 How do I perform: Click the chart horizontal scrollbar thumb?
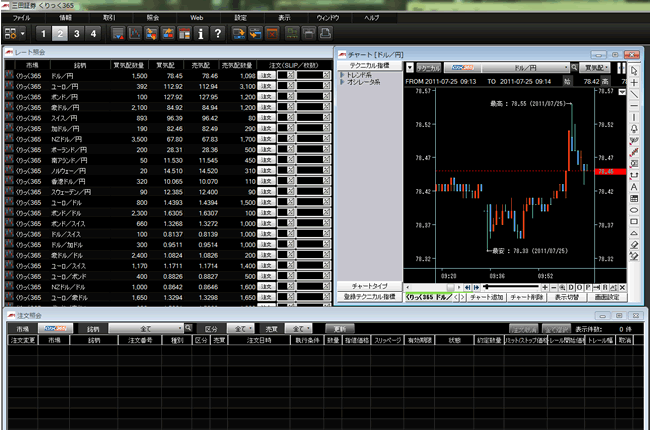coord(450,287)
